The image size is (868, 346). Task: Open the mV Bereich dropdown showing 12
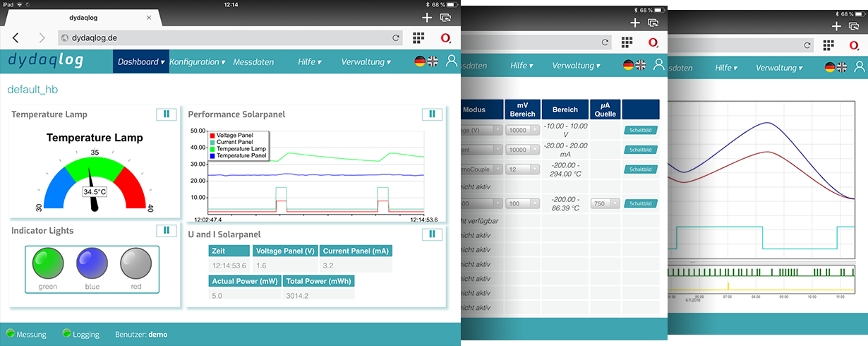point(522,169)
